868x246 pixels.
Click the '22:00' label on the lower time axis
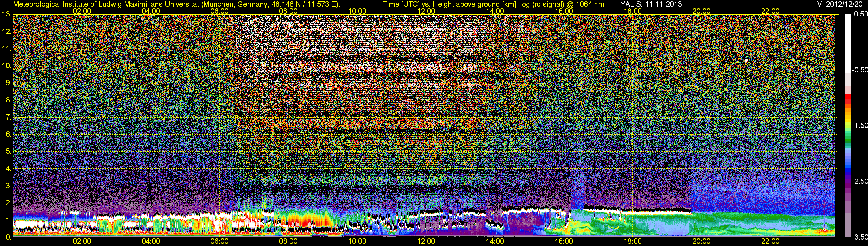(770, 241)
